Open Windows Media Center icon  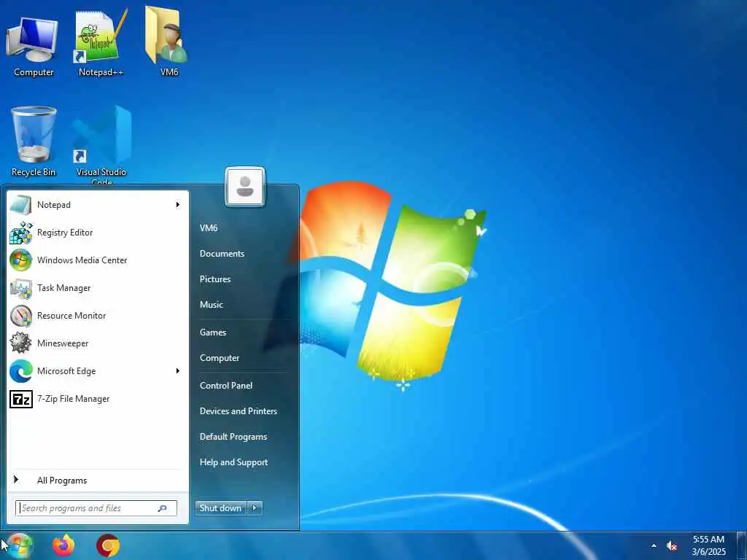(21, 260)
